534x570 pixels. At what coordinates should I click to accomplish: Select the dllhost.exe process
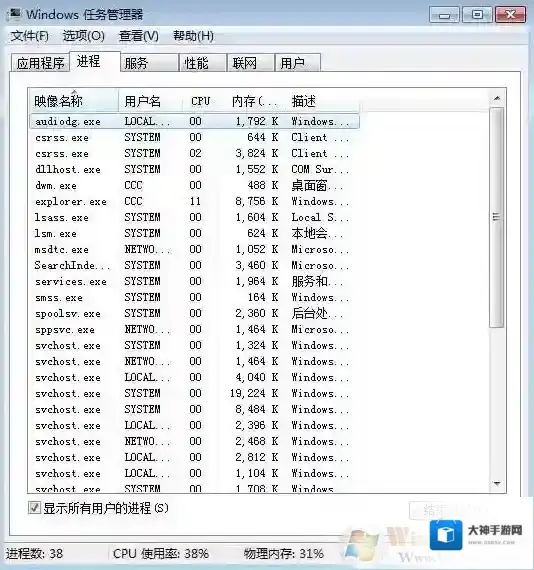pyautogui.click(x=194, y=169)
